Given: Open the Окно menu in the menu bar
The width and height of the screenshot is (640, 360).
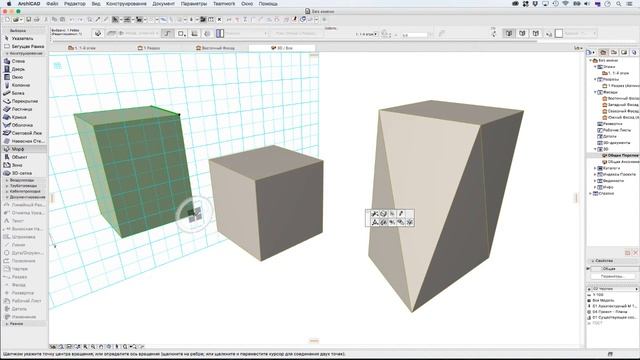Looking at the screenshot, I should pyautogui.click(x=247, y=4).
